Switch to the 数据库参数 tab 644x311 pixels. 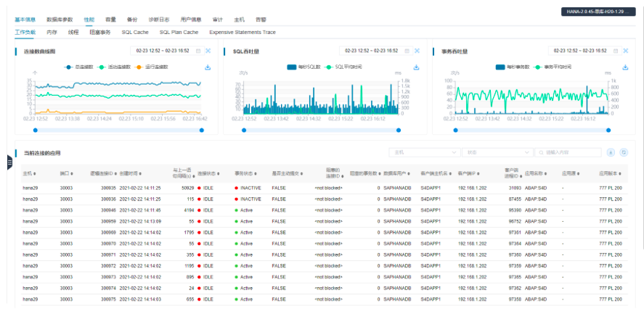(x=60, y=20)
